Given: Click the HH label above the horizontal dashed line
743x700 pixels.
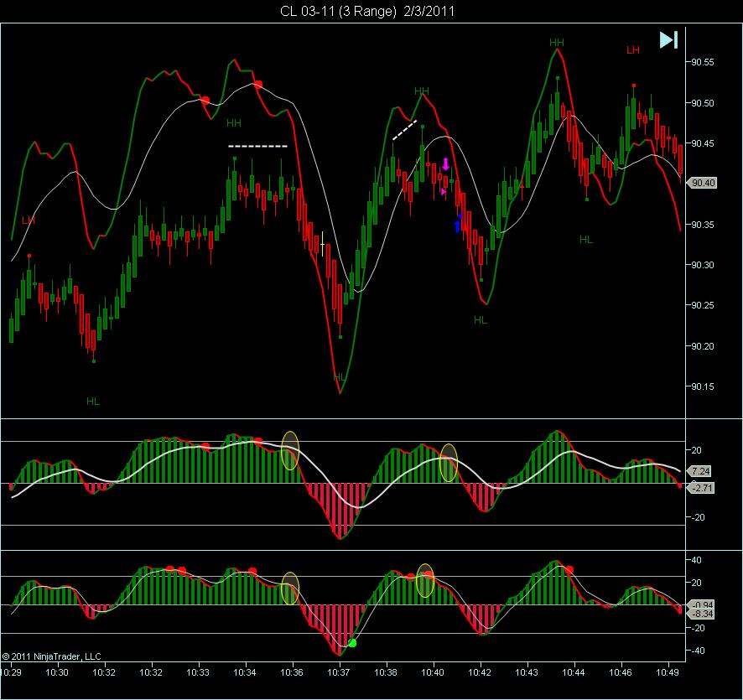Looking at the screenshot, I should pyautogui.click(x=234, y=123).
